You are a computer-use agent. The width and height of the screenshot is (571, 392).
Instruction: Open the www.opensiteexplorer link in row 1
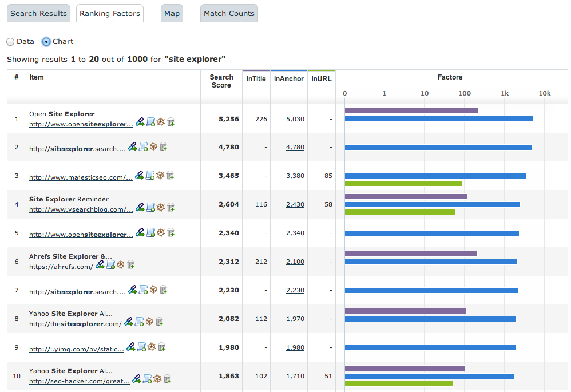81,124
